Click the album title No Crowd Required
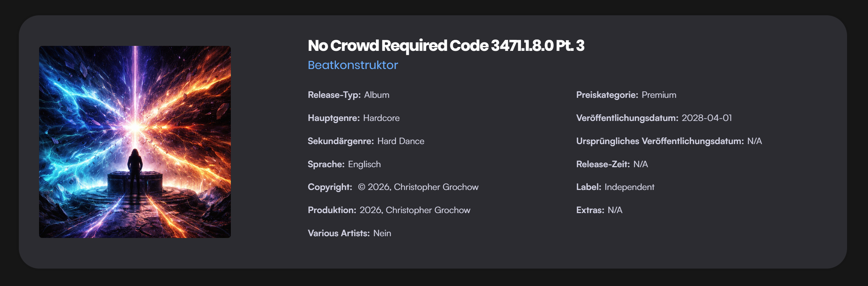The height and width of the screenshot is (286, 868). (446, 46)
